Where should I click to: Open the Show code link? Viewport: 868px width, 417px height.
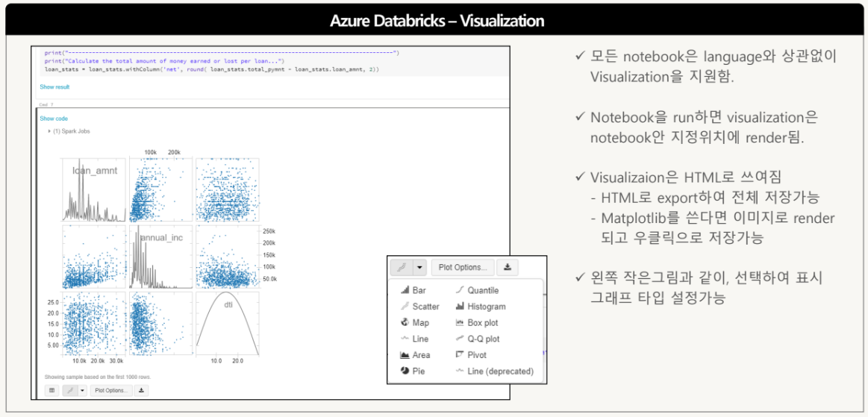54,119
